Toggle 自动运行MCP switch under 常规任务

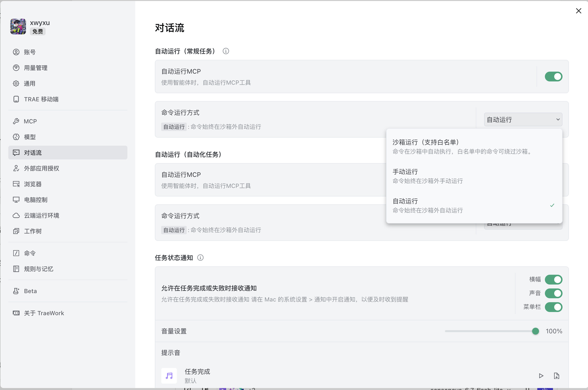pyautogui.click(x=553, y=76)
